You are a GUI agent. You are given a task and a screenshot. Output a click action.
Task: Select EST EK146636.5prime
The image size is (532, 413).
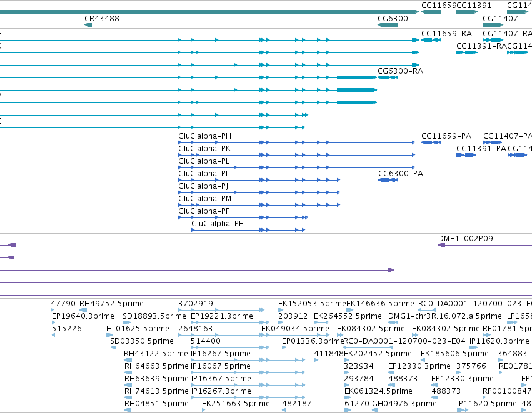click(x=350, y=310)
